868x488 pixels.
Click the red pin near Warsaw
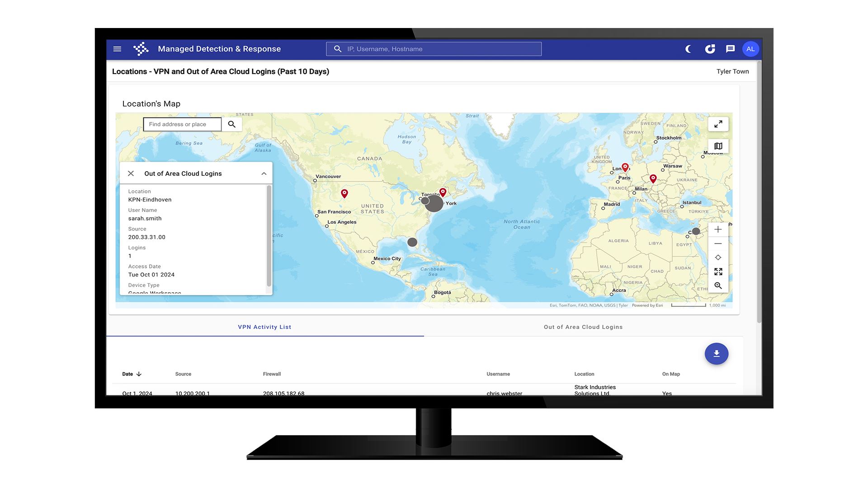(x=653, y=179)
